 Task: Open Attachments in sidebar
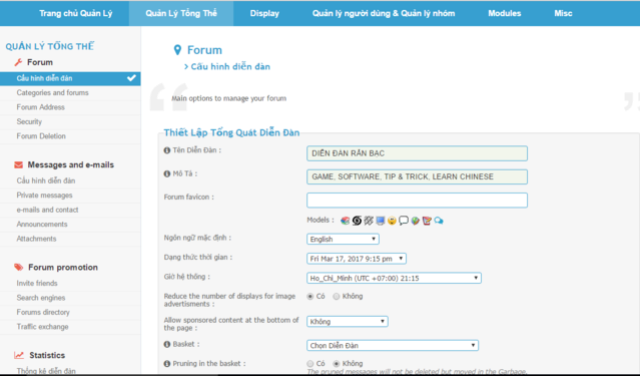click(36, 238)
